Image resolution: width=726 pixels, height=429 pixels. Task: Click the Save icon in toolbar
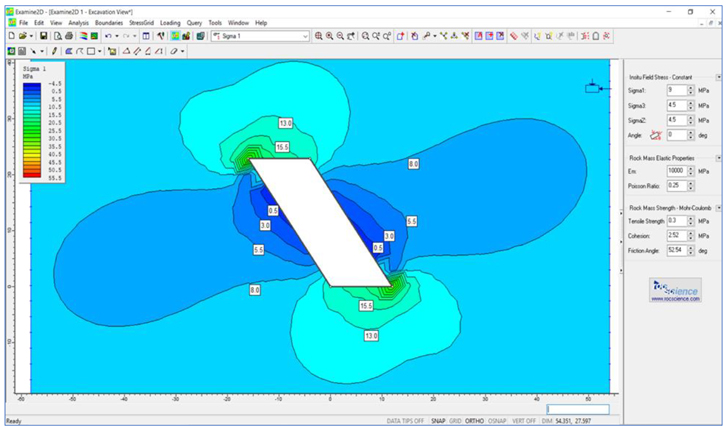click(43, 36)
